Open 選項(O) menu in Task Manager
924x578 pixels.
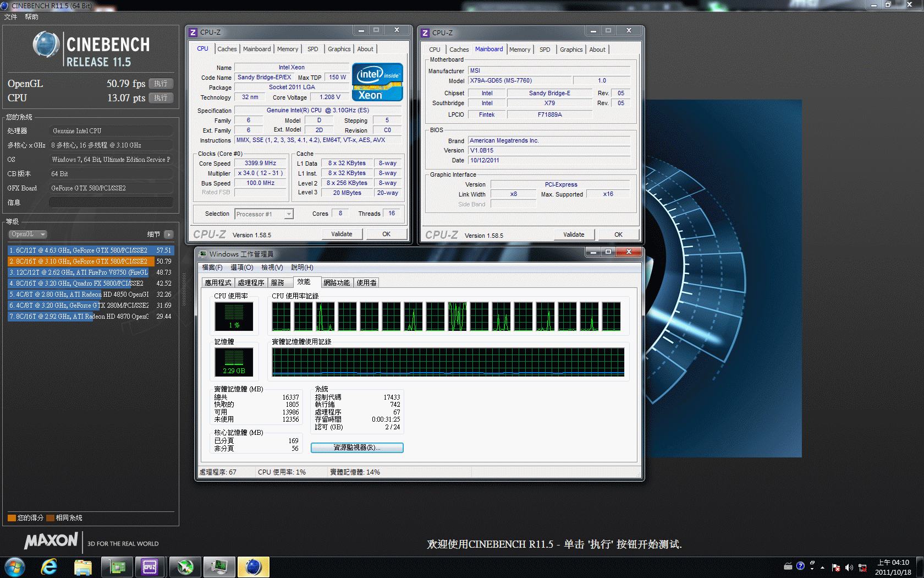click(242, 268)
